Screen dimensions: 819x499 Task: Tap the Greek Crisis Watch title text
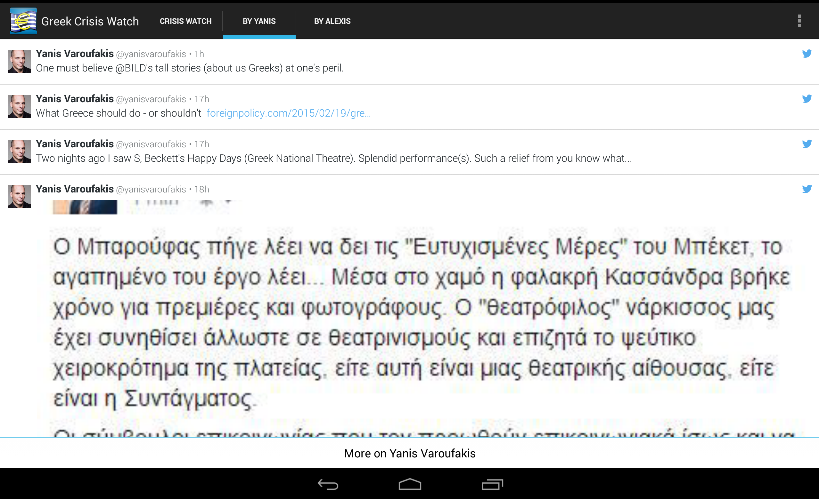(90, 21)
